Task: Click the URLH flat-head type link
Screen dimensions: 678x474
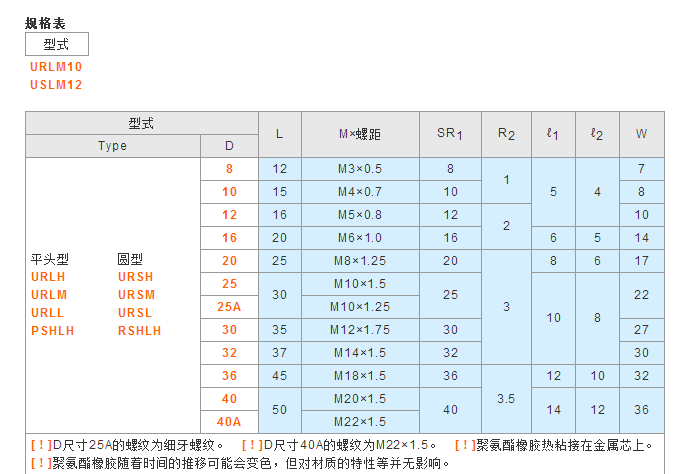Action: [48, 277]
